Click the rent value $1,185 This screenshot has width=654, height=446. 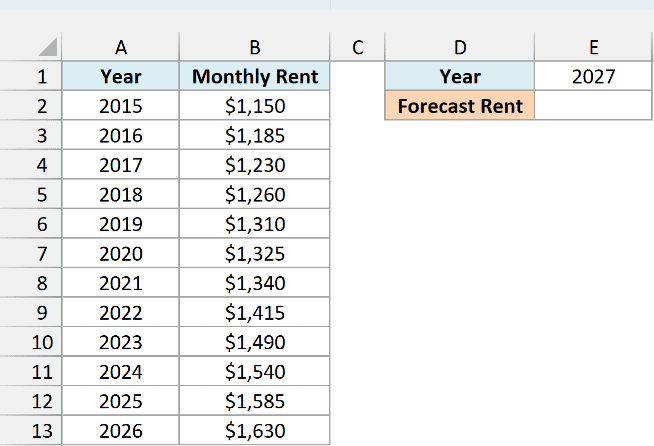click(x=254, y=136)
